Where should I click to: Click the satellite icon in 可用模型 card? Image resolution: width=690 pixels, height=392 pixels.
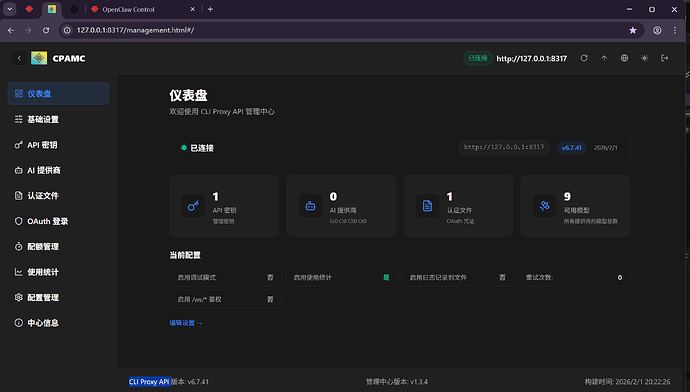[x=544, y=206]
